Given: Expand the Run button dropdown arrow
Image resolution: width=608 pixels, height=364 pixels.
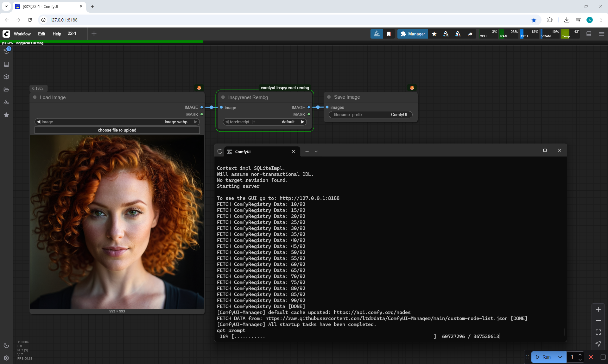Looking at the screenshot, I should point(560,357).
